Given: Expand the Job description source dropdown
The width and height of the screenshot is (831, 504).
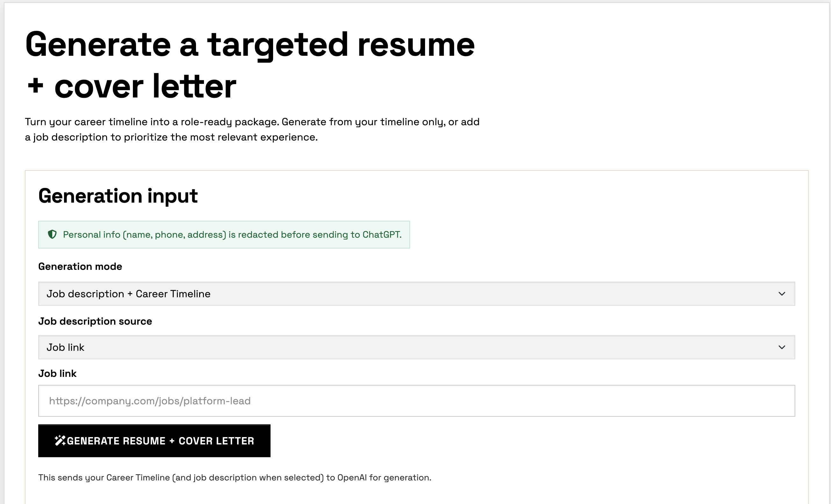Looking at the screenshot, I should [416, 347].
